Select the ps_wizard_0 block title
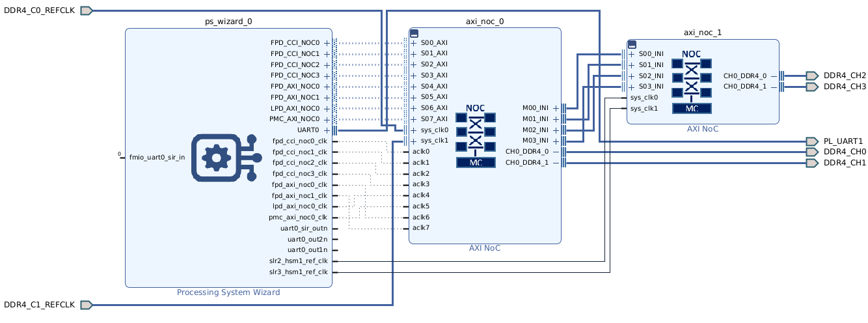 (228, 21)
